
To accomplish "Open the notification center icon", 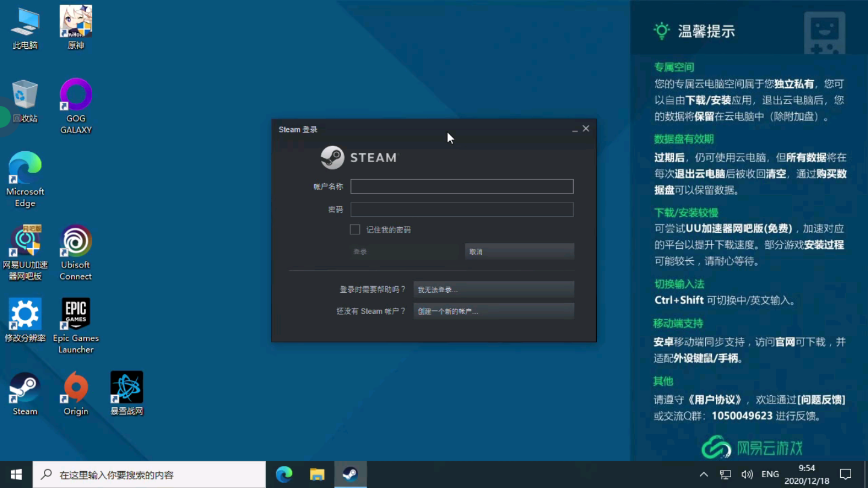I will click(846, 474).
